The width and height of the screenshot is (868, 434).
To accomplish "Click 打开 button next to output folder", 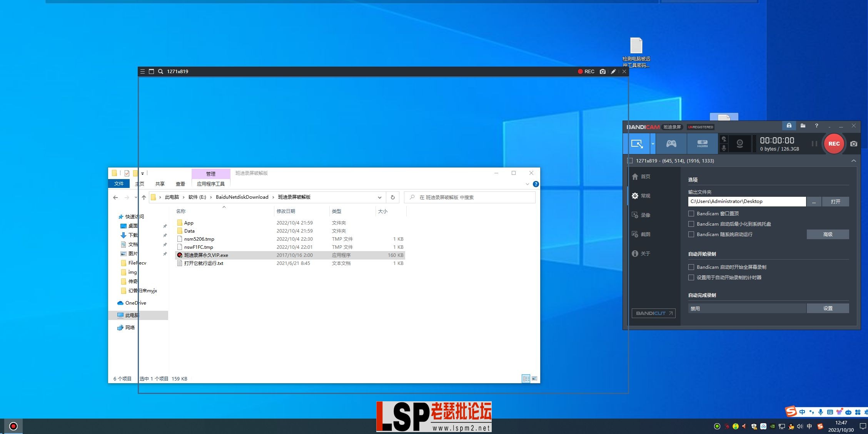I will point(835,201).
